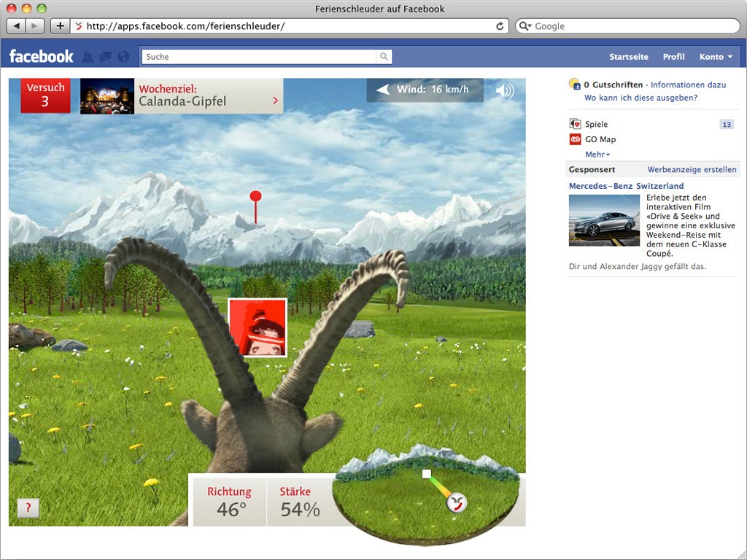Click the Spiele counter badge 13
The height and width of the screenshot is (560, 747).
point(727,124)
